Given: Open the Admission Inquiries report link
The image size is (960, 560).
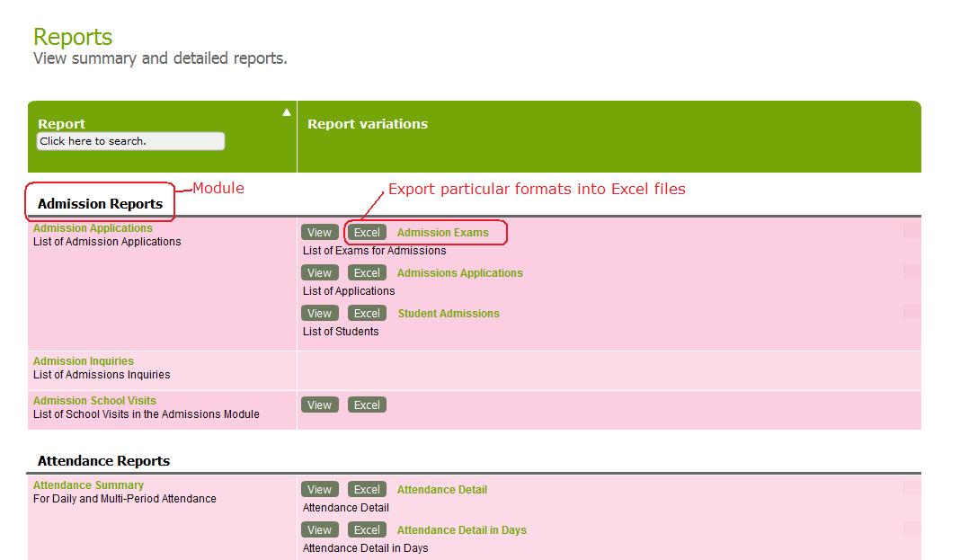Looking at the screenshot, I should pyautogui.click(x=84, y=361).
